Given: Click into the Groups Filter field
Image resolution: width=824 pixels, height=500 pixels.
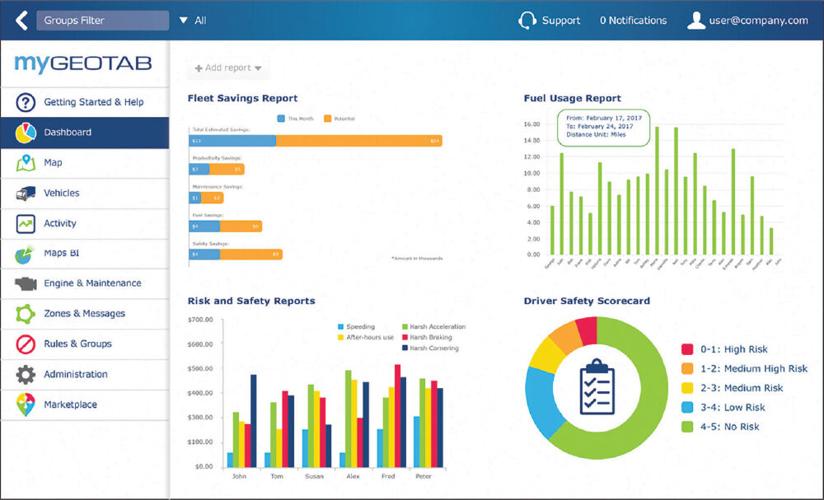Looking at the screenshot, I should pos(102,20).
